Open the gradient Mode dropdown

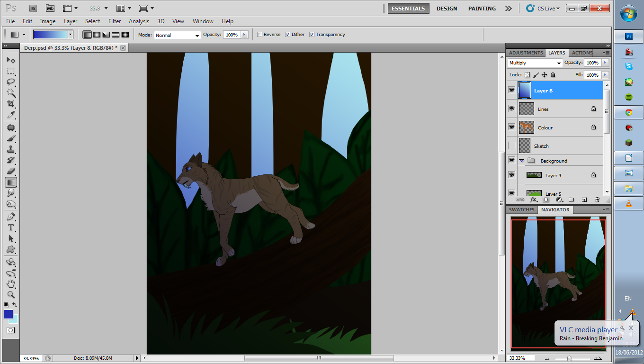(x=177, y=35)
